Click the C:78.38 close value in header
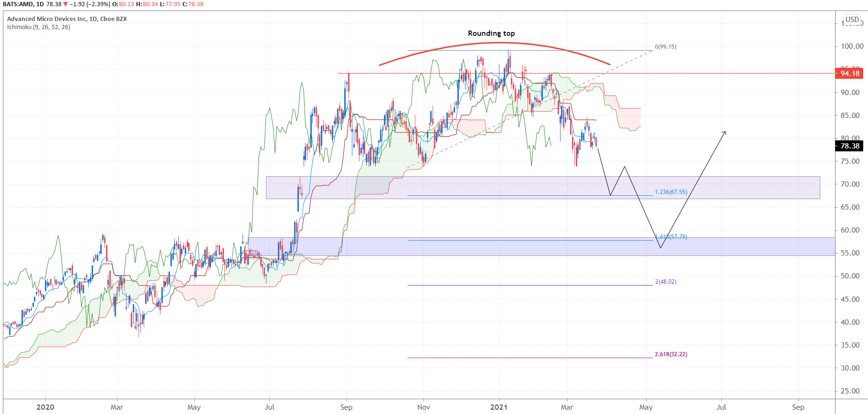Viewport: 868px width, 414px height. pyautogui.click(x=192, y=4)
